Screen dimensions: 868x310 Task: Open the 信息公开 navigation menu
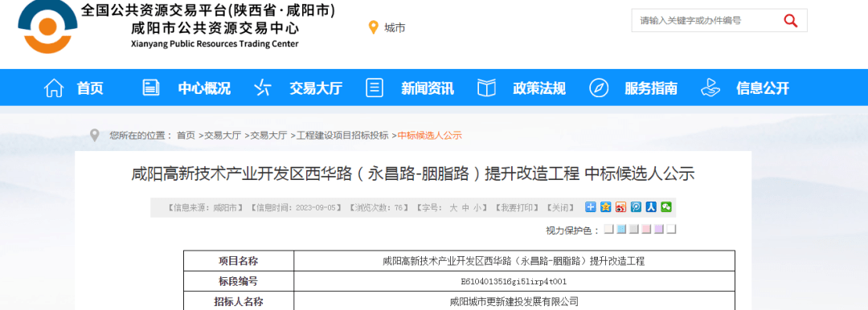[762, 88]
